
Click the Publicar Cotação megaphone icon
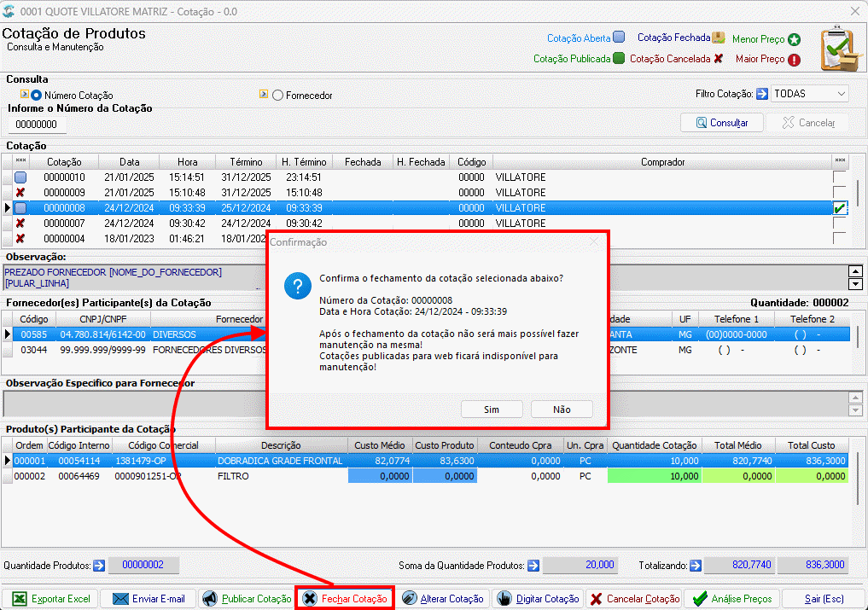(209, 599)
